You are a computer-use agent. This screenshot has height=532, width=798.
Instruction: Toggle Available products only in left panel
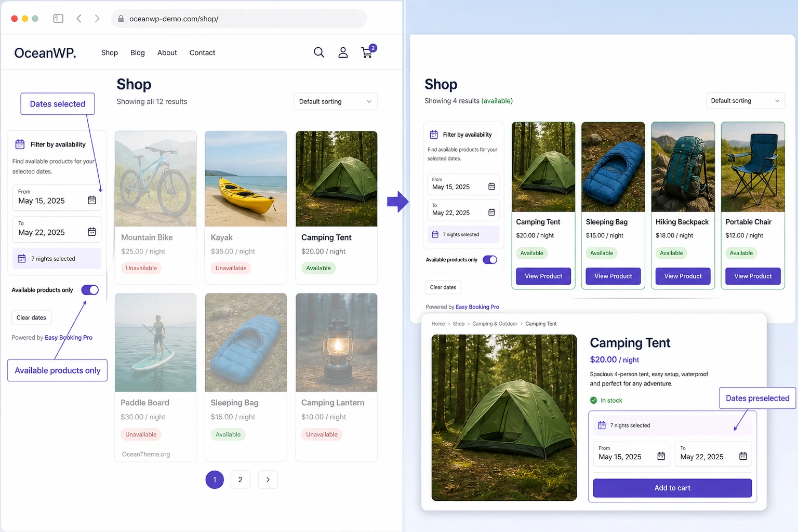point(90,290)
